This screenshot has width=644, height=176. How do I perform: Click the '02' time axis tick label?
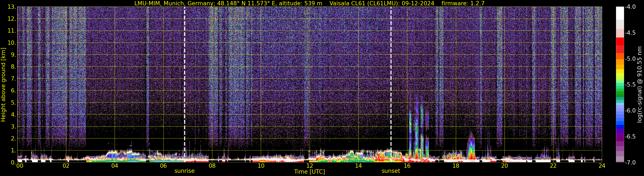click(x=66, y=166)
